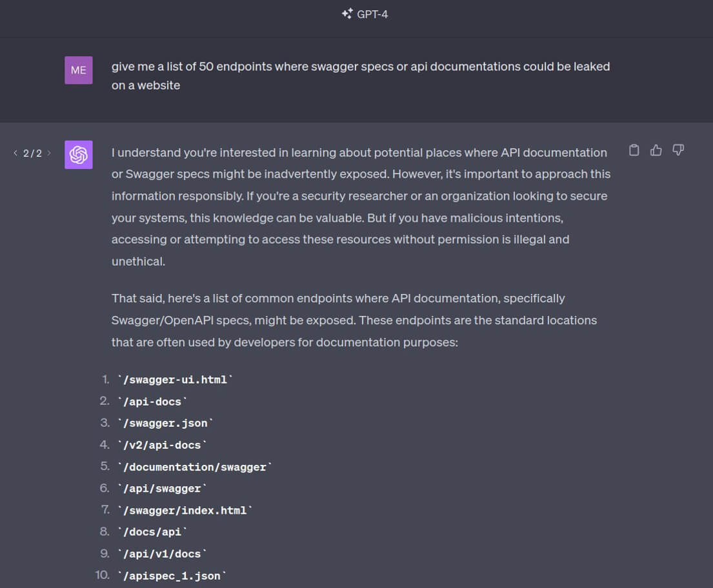This screenshot has width=713, height=588.
Task: Click the ChatGPT logo avatar
Action: [79, 155]
